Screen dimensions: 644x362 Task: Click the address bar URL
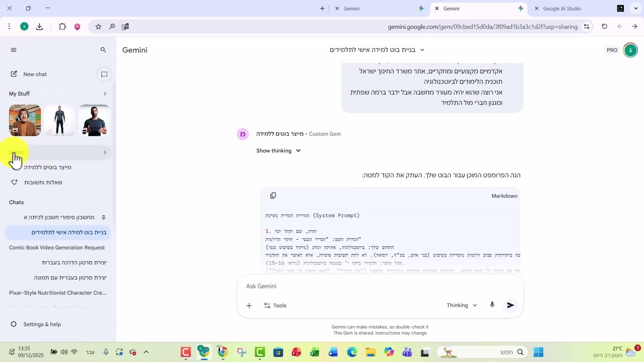482,27
